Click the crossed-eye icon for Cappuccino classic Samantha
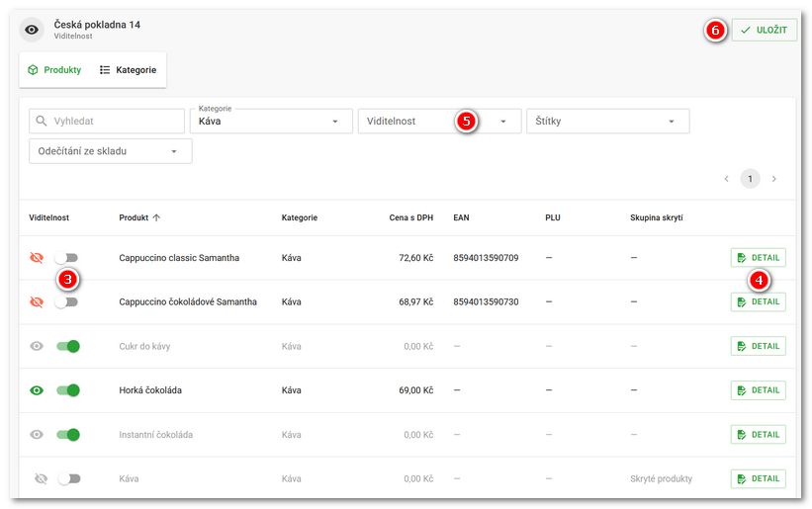 tap(37, 258)
